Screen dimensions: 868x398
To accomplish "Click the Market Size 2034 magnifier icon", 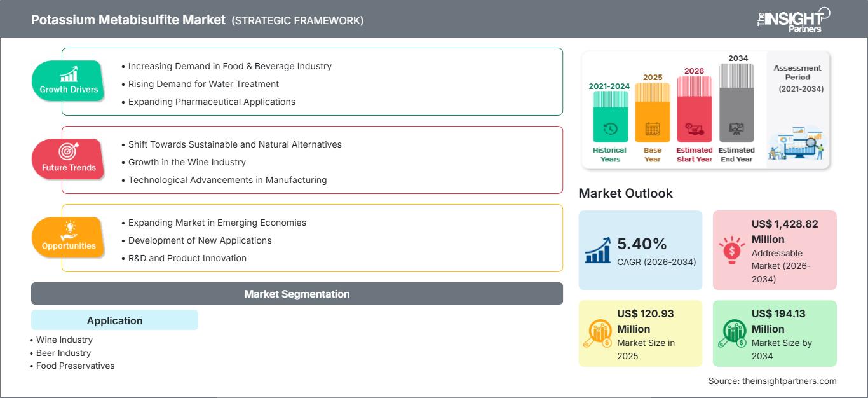I will click(x=733, y=333).
